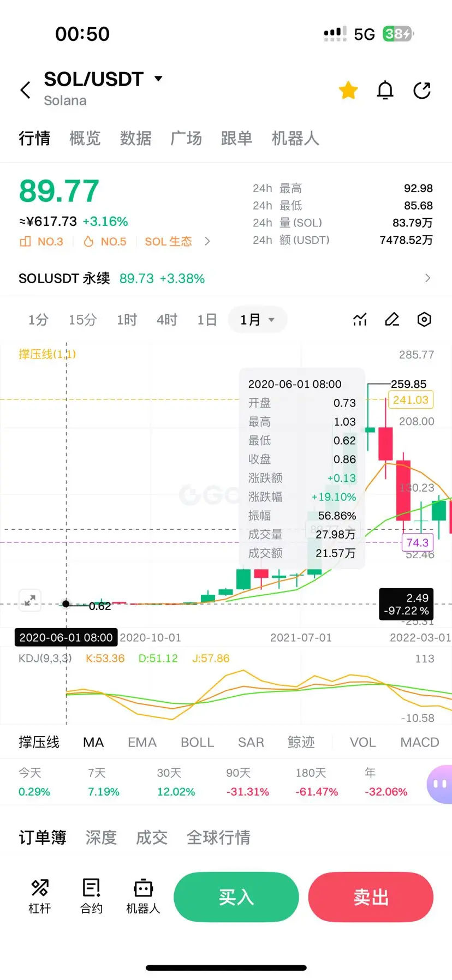
Task: Switch to the 广场 tab
Action: pyautogui.click(x=186, y=138)
